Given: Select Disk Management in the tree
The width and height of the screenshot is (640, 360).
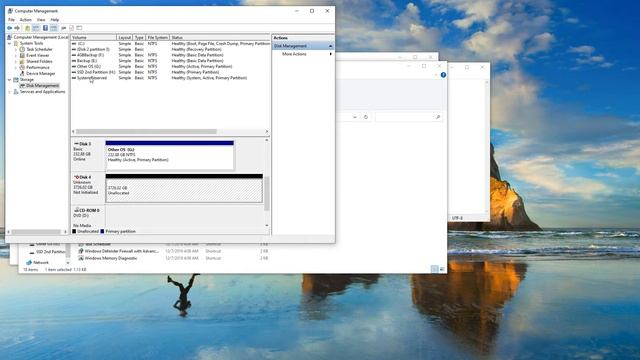Looking at the screenshot, I should (42, 86).
